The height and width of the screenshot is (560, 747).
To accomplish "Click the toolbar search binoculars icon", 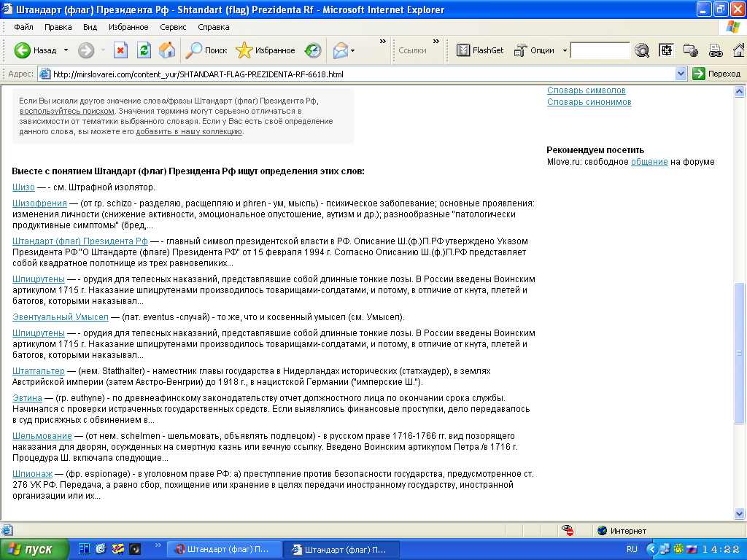I will [x=642, y=50].
